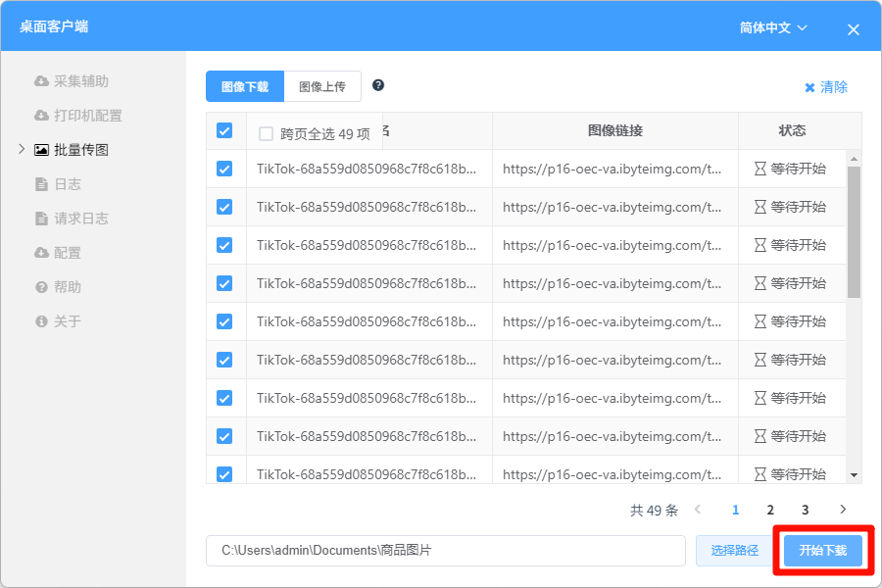Uncheck the fourth TikTok row checkbox
Image resolution: width=882 pixels, height=588 pixels.
tap(224, 283)
